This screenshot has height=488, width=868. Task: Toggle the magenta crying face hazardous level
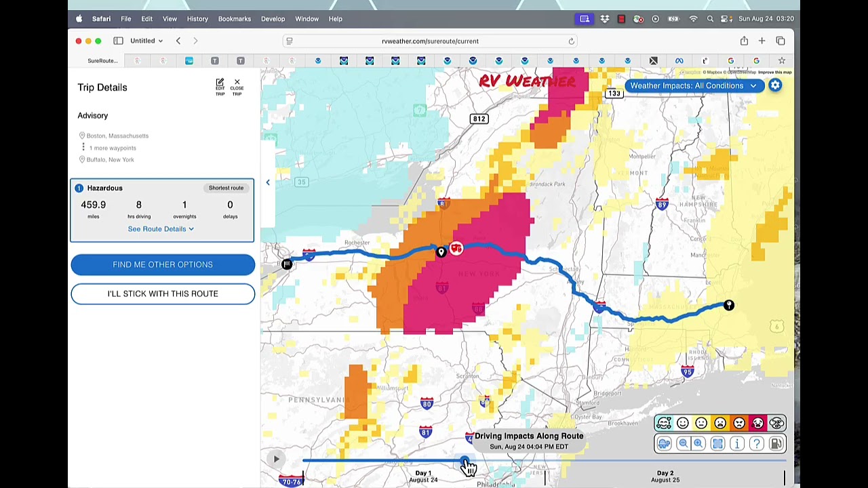click(x=757, y=424)
